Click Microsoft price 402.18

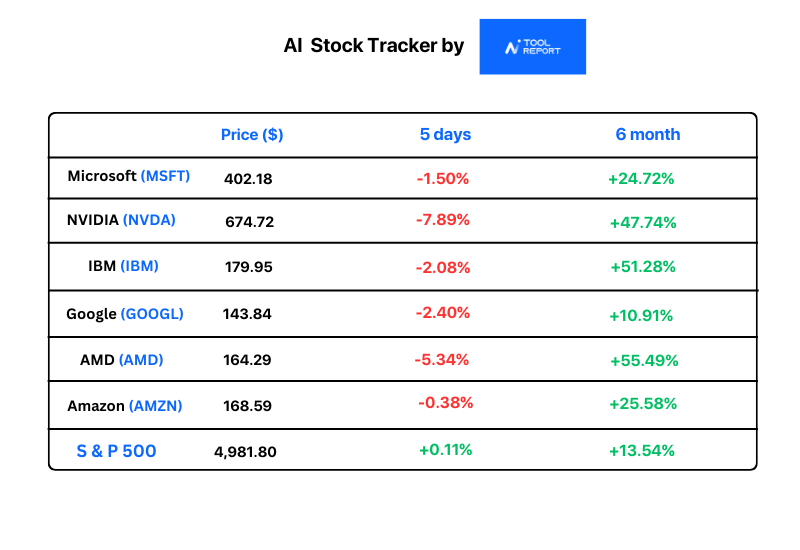coord(248,179)
